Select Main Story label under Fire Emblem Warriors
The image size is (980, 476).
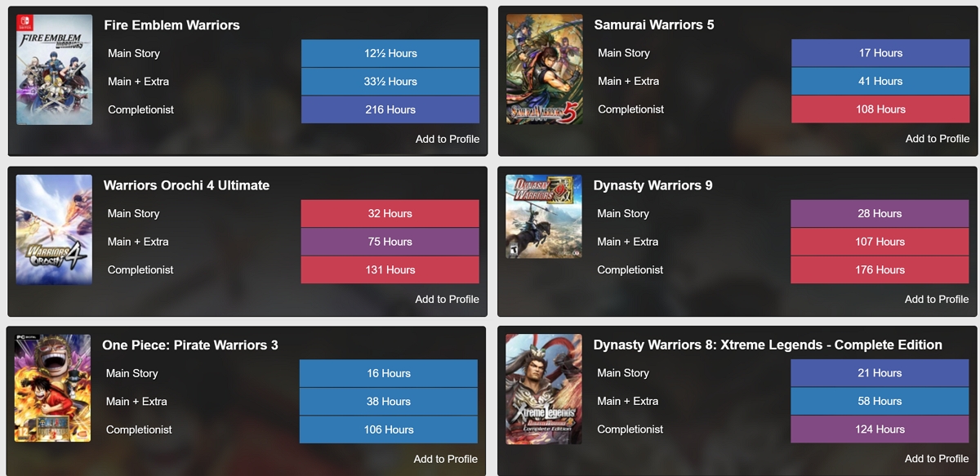point(134,54)
